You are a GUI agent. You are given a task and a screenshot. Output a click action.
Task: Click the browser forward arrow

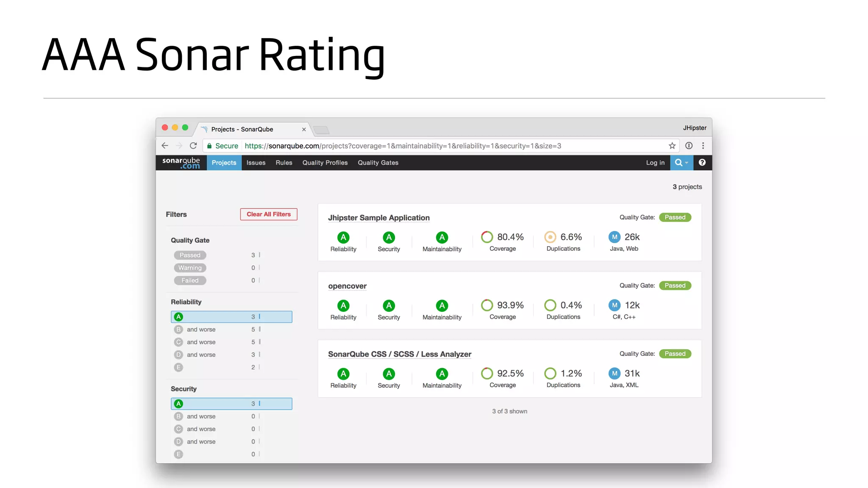[x=179, y=146]
